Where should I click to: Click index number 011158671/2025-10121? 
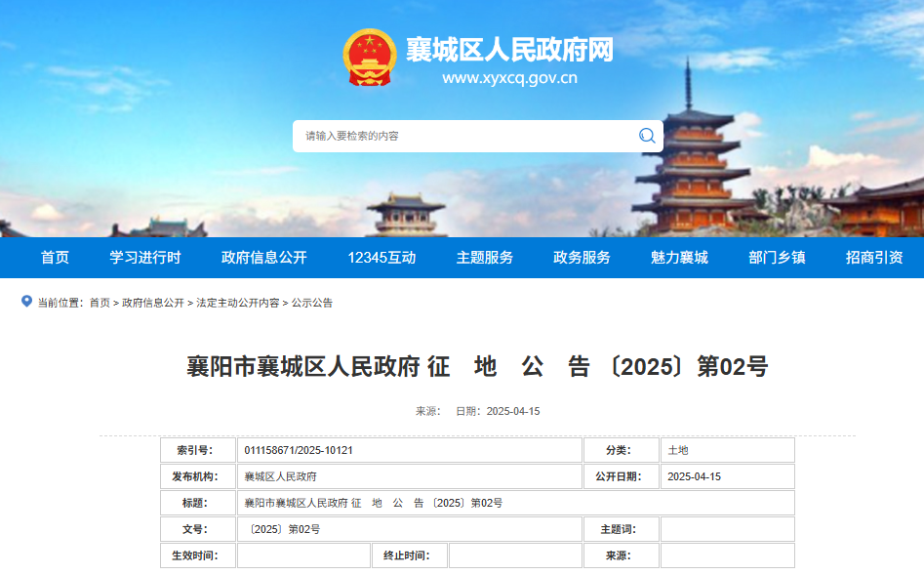[299, 450]
